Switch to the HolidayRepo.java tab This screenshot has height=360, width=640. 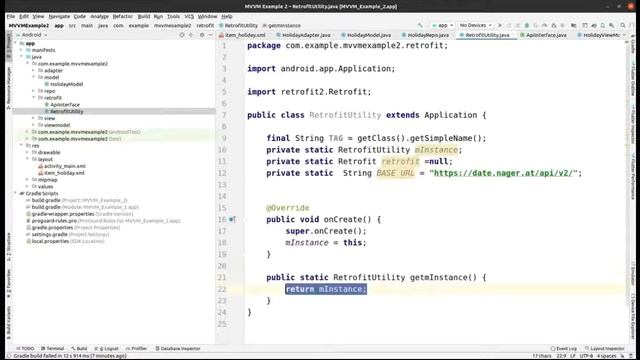point(425,35)
